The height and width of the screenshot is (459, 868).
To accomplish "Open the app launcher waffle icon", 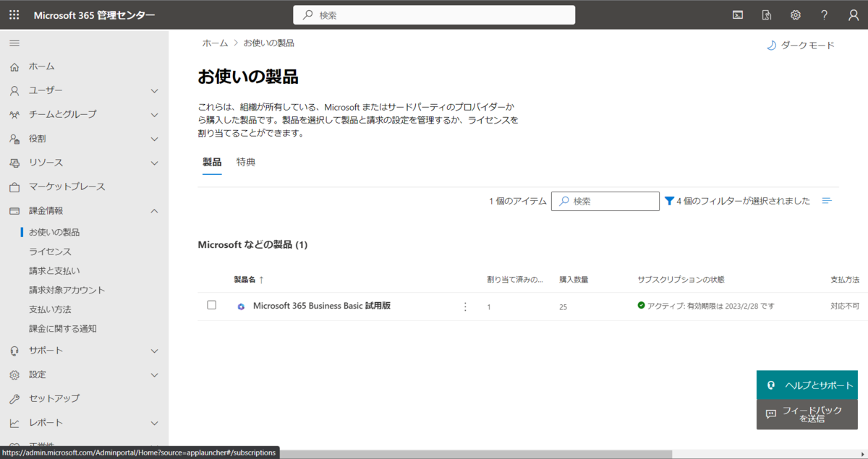I will (x=14, y=14).
